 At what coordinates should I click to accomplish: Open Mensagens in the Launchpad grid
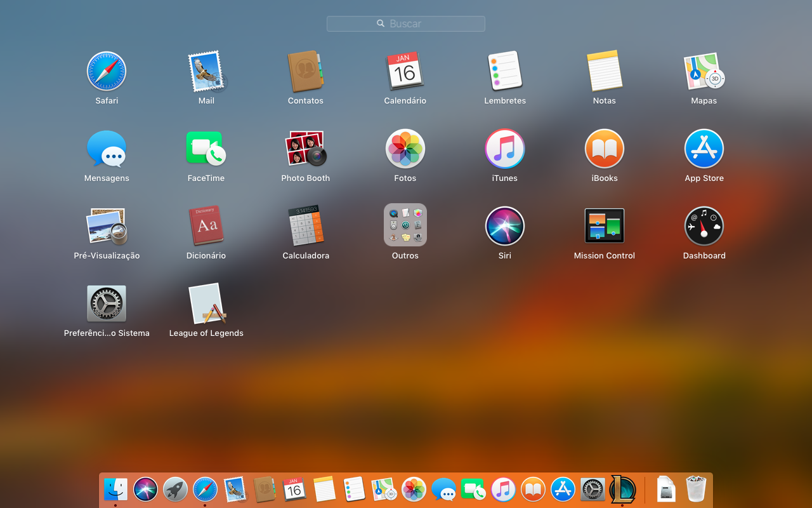tap(107, 149)
